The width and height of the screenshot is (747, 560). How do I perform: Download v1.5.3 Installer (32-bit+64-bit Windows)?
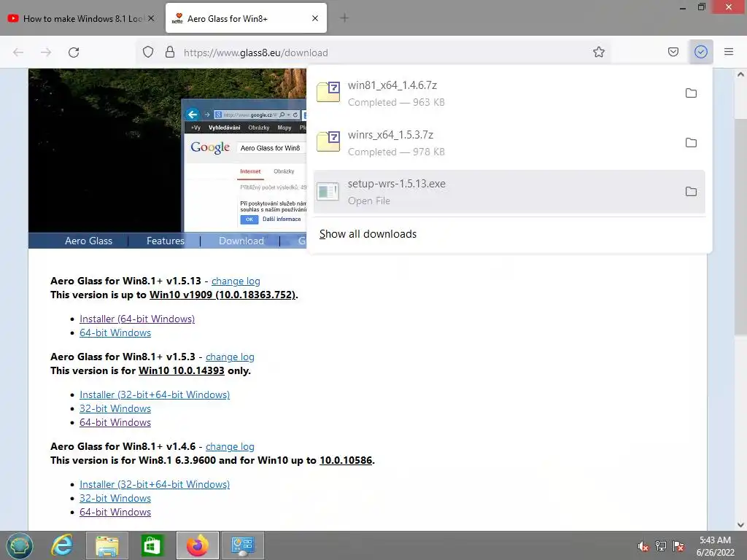tap(155, 394)
